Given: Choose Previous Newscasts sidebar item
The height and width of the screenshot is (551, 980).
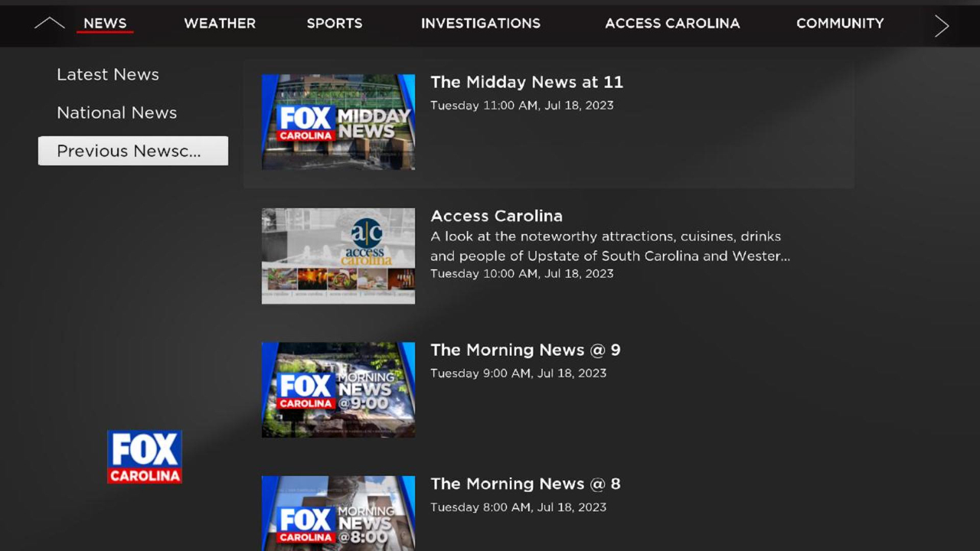Looking at the screenshot, I should (133, 151).
